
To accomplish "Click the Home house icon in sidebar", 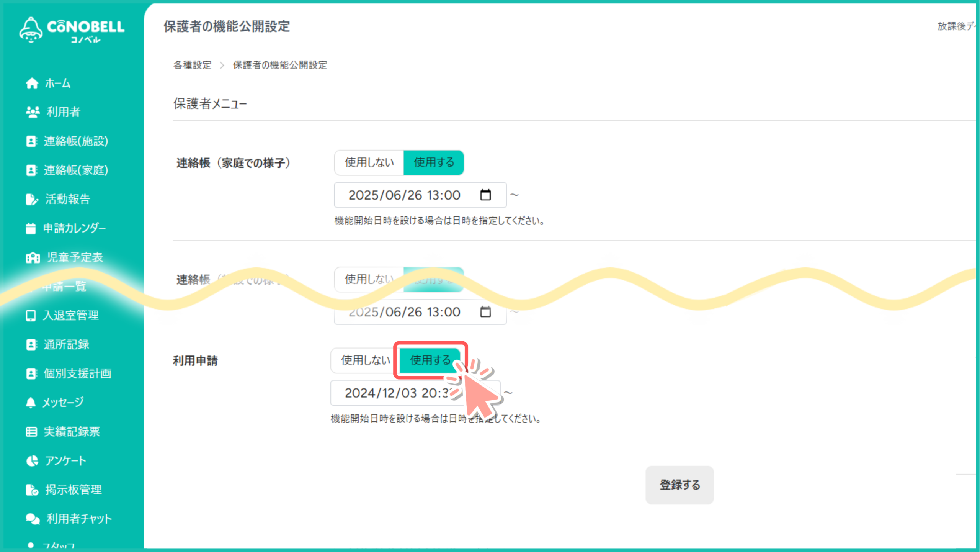I will (32, 83).
